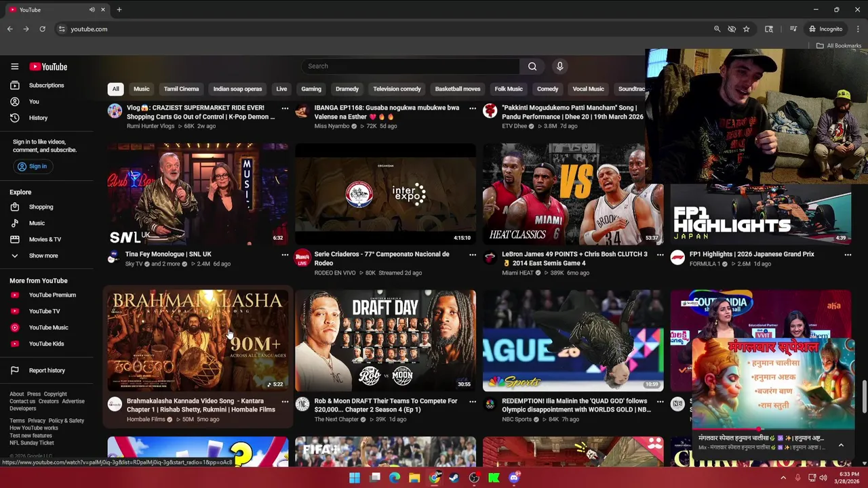This screenshot has width=868, height=488.
Task: Open options menu for IBANGA EP1168 video
Action: click(x=473, y=108)
